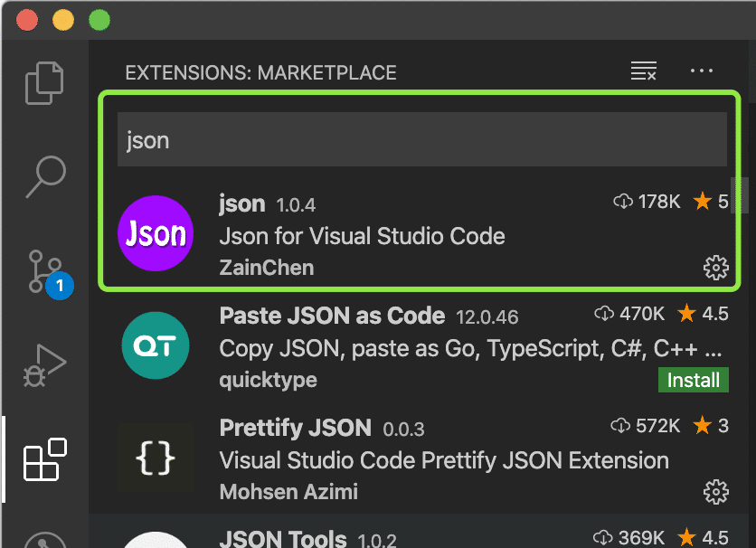Maximize window with the green button
756x548 pixels.
click(x=99, y=20)
